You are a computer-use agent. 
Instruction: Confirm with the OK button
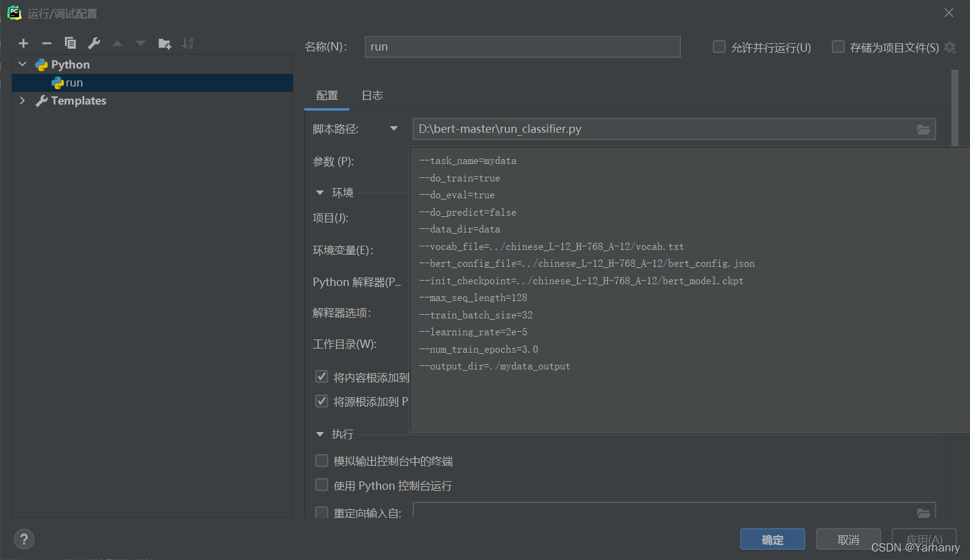[773, 540]
